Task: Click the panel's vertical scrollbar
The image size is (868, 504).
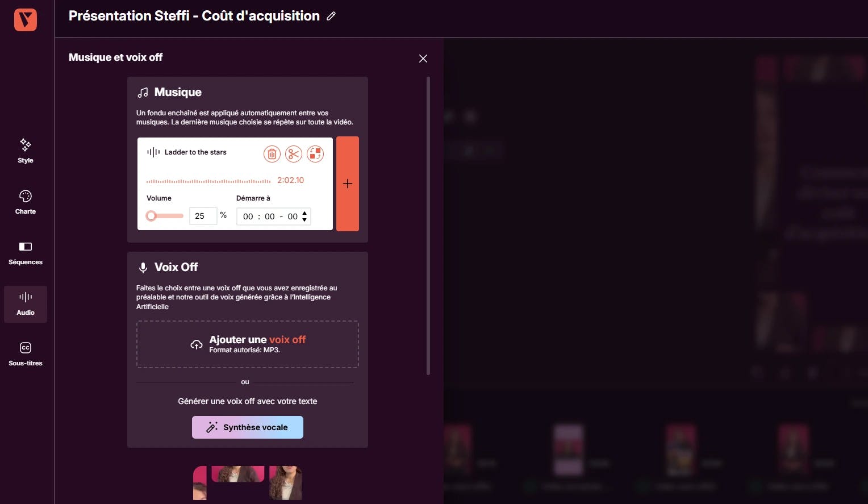Action: click(428, 226)
